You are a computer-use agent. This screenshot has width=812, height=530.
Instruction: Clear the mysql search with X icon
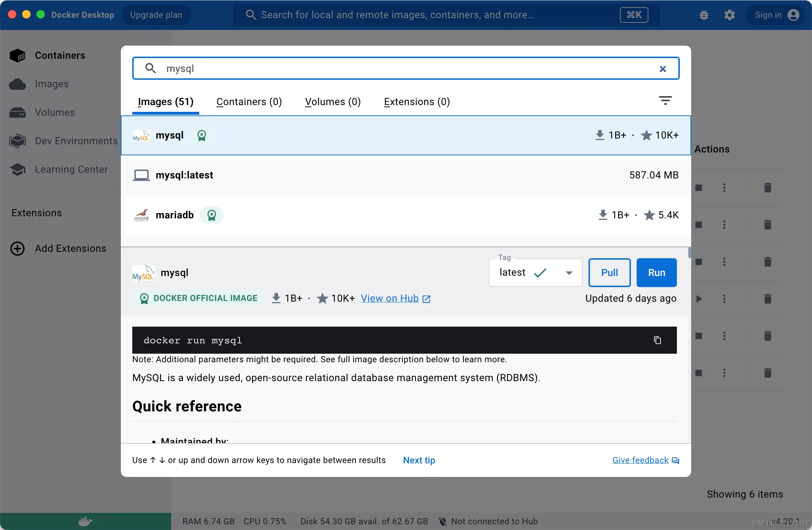(x=663, y=69)
